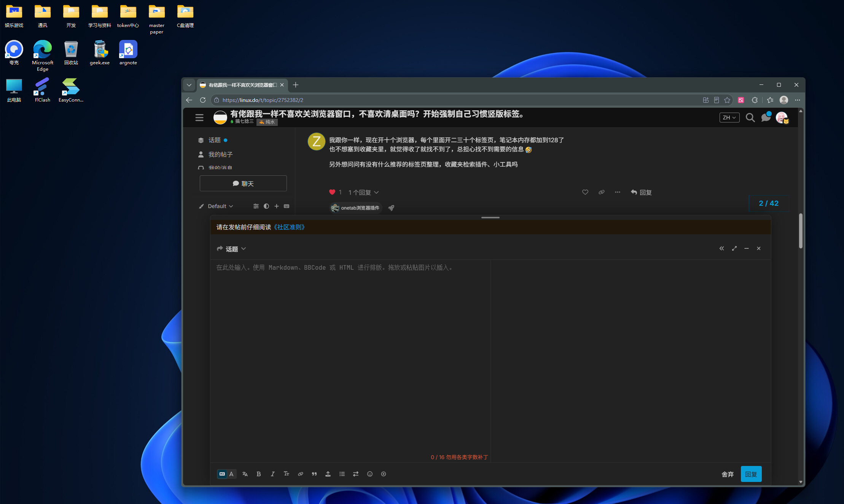Screen dimensions: 844x504
Task: Toggle bold formatting in the reply editor
Action: 259,474
